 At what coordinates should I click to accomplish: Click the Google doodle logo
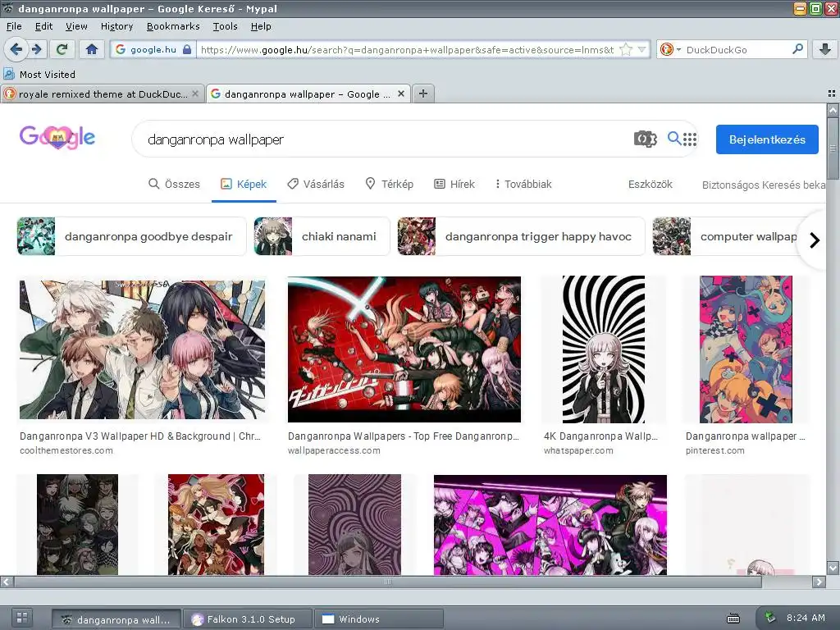[57, 138]
